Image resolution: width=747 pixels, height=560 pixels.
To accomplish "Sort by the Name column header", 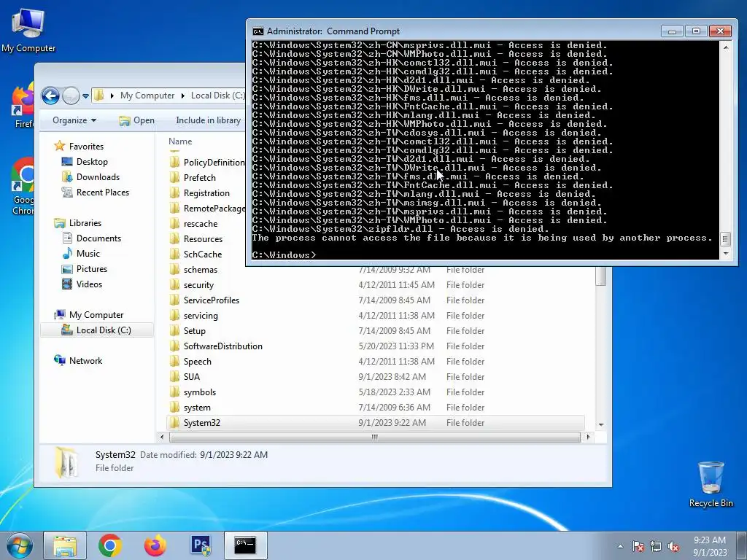I will pyautogui.click(x=180, y=141).
